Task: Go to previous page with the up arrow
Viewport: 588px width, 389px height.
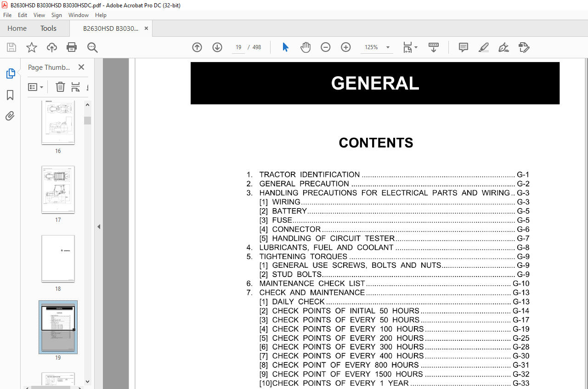Action: point(197,47)
